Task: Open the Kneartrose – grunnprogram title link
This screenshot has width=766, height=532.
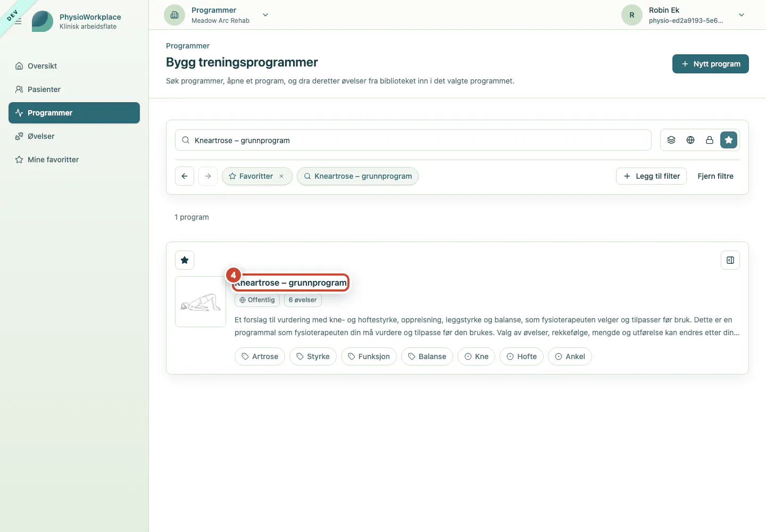Action: coord(291,282)
